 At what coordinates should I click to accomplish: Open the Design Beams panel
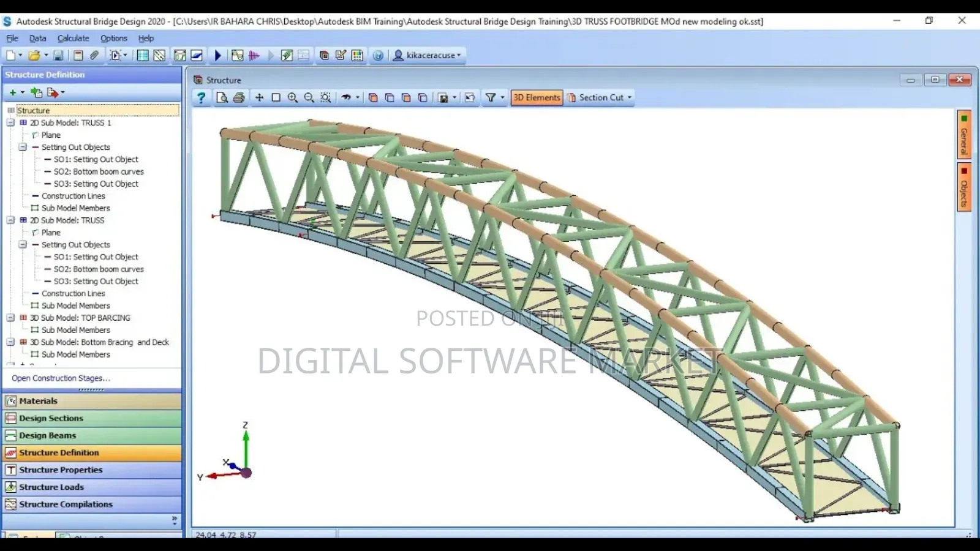pos(92,435)
